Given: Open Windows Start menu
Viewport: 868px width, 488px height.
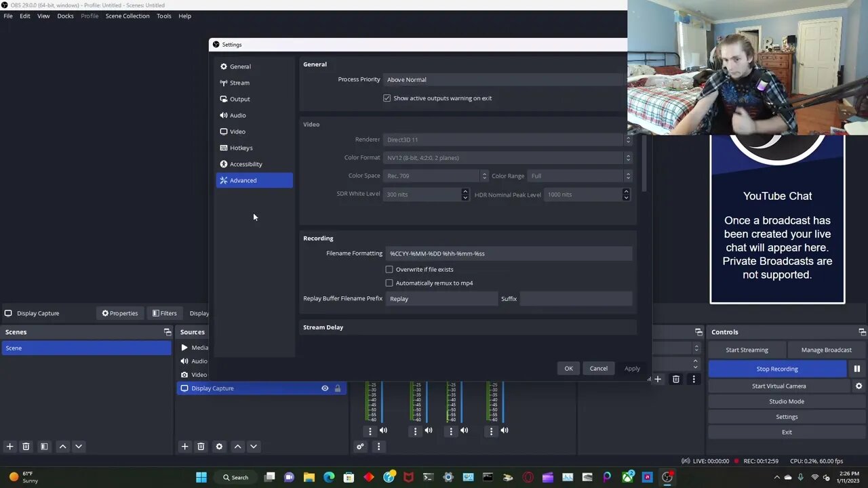Looking at the screenshot, I should (201, 477).
